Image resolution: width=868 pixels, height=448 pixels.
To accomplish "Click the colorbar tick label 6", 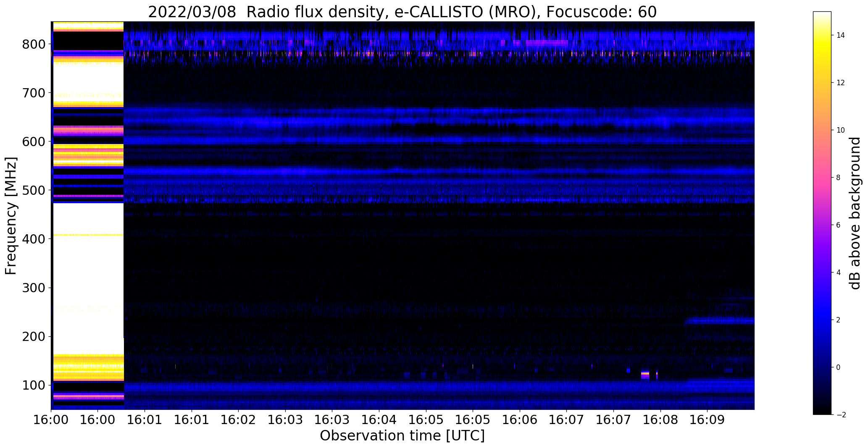I will (838, 225).
